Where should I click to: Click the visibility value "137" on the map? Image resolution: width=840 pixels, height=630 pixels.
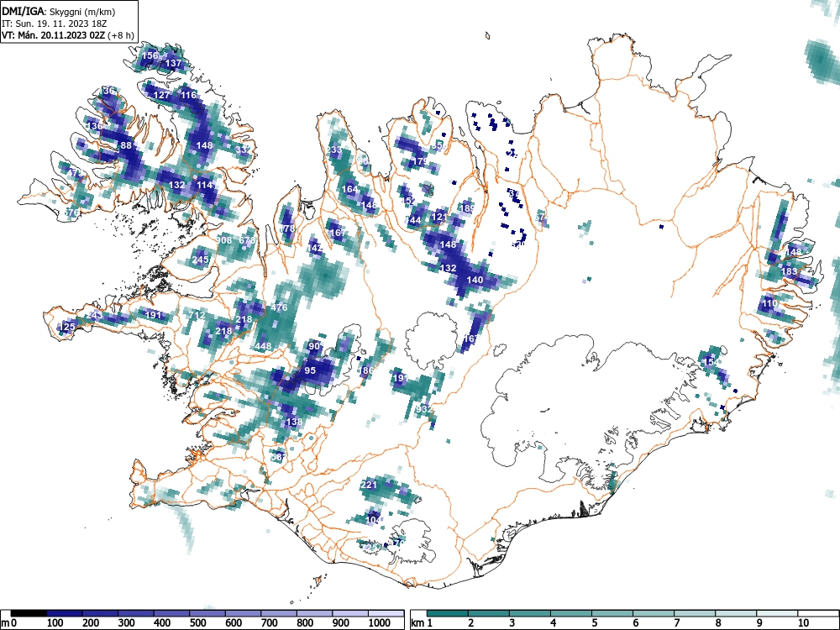click(173, 63)
